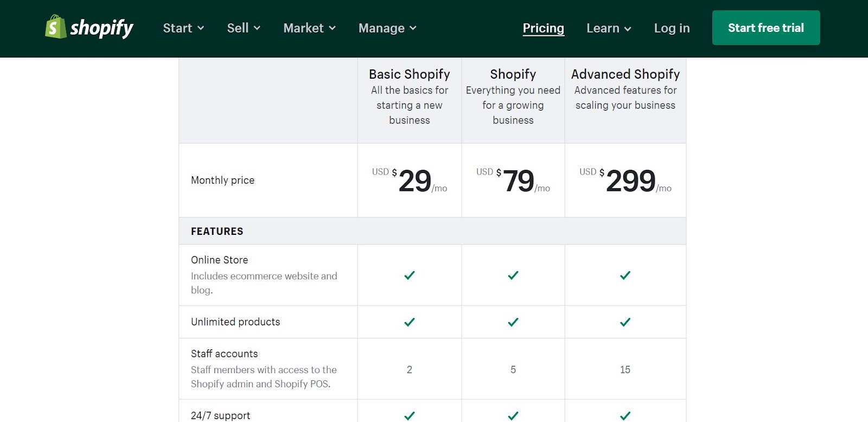Click 24/7 support checkmark for Advanced Shopify
The image size is (868, 422).
coord(626,416)
